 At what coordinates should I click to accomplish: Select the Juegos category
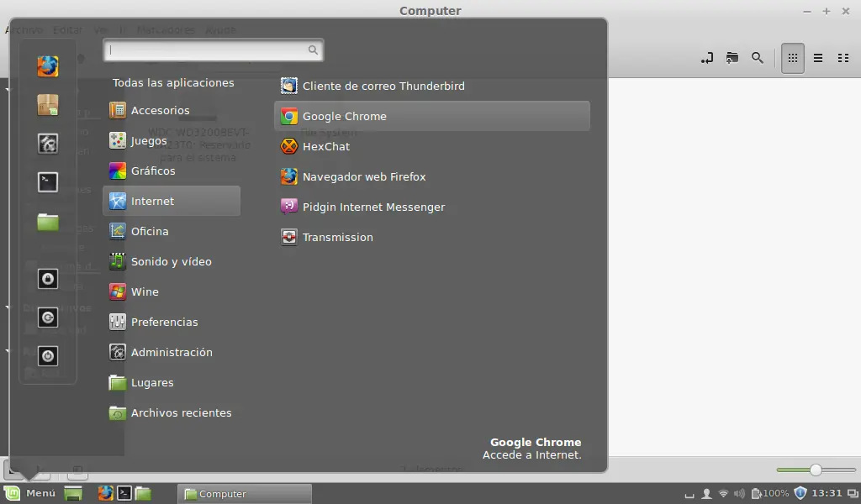172,140
